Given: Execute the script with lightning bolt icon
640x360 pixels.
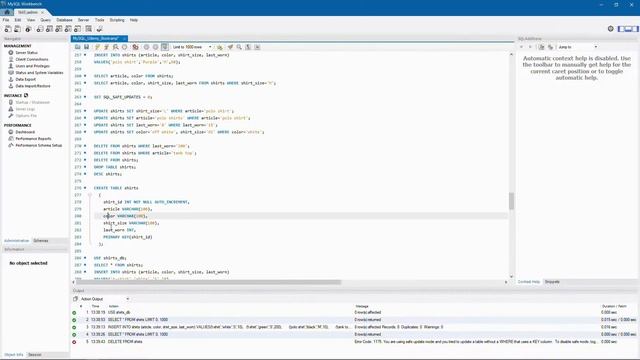Looking at the screenshot, I should pos(97,47).
